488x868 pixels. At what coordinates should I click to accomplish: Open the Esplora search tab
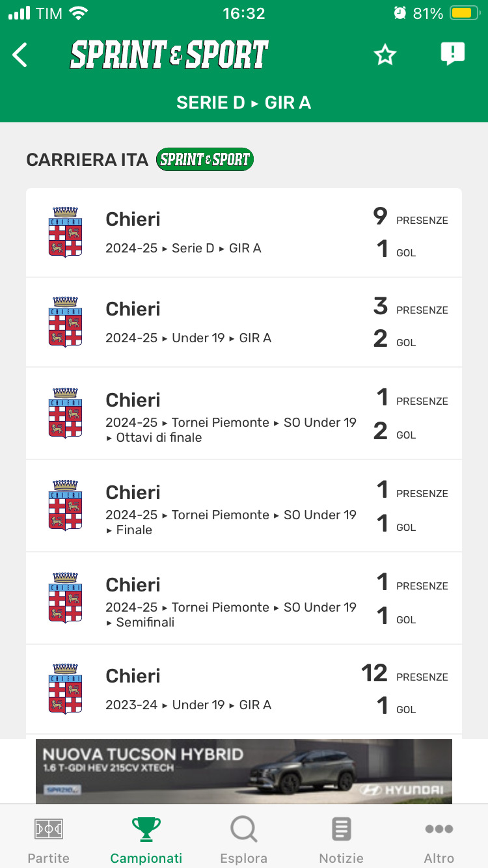tap(244, 840)
